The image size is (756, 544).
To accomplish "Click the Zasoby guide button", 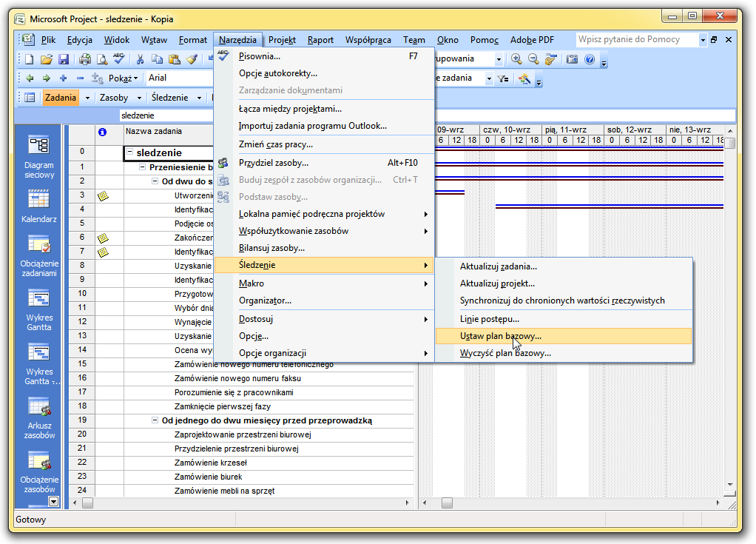I will (x=114, y=98).
